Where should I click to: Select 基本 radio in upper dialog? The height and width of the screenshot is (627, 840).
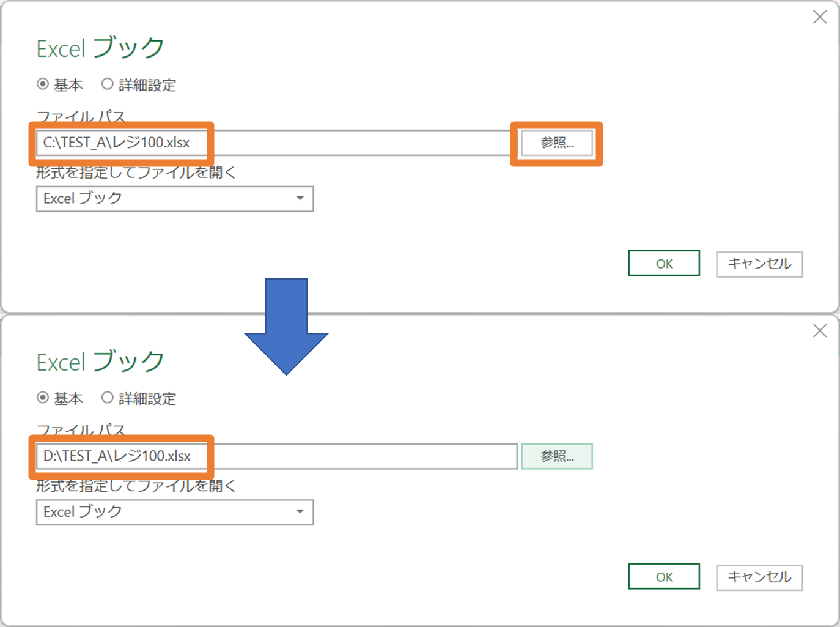43,84
